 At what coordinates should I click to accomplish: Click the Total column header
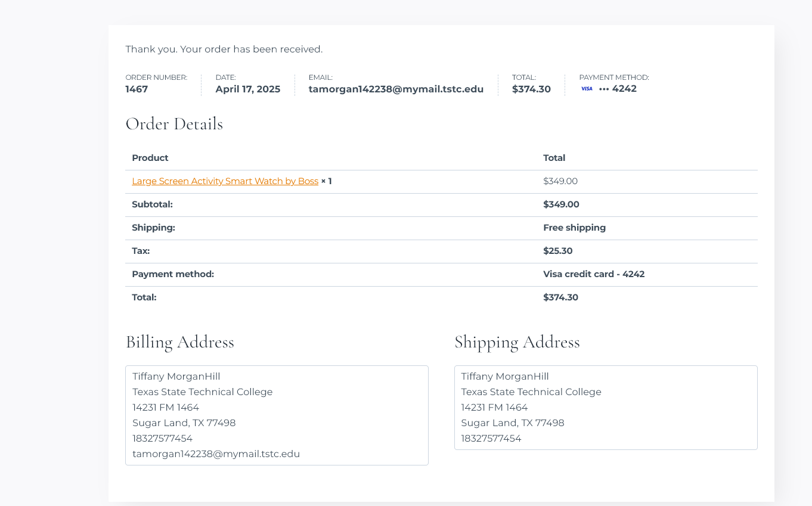pos(554,158)
